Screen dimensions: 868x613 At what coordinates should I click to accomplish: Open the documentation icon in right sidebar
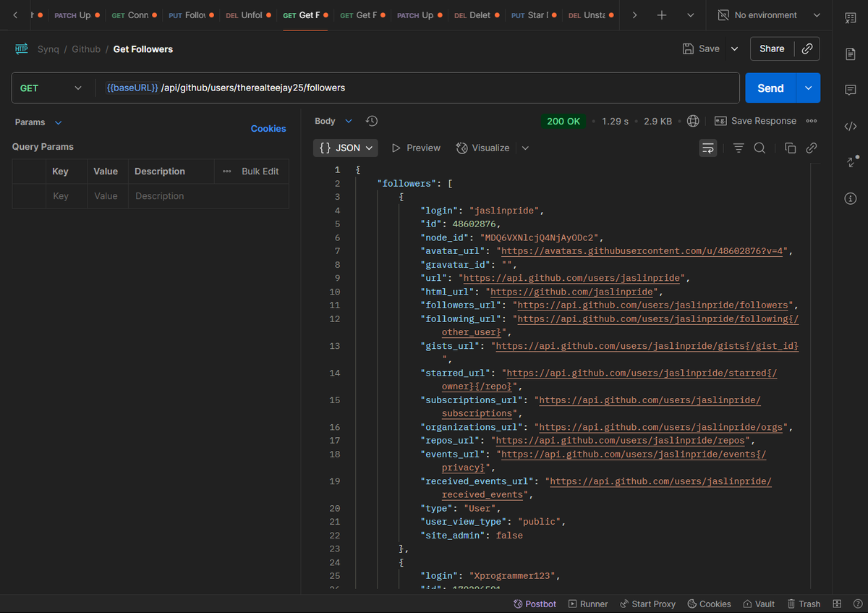coord(851,54)
